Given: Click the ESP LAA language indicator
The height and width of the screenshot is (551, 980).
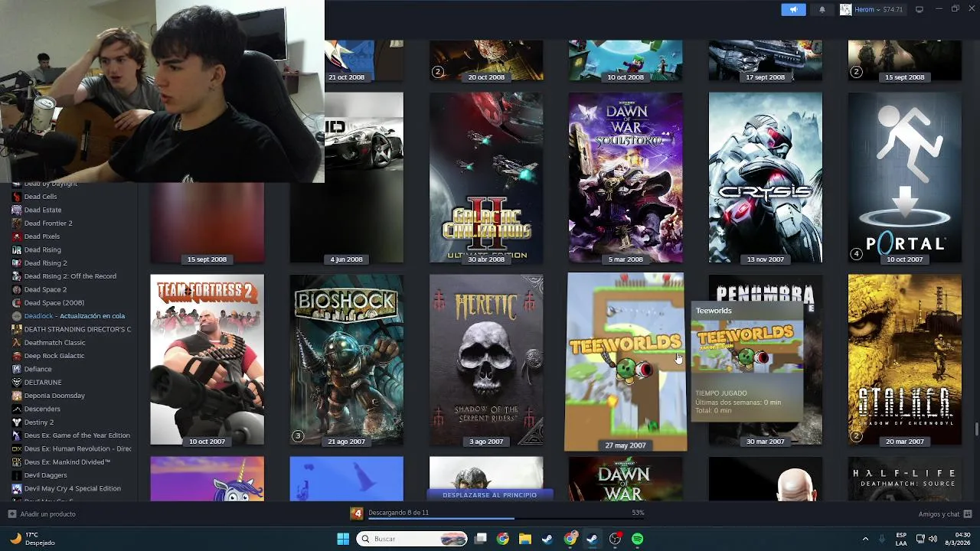Looking at the screenshot, I should coord(901,539).
